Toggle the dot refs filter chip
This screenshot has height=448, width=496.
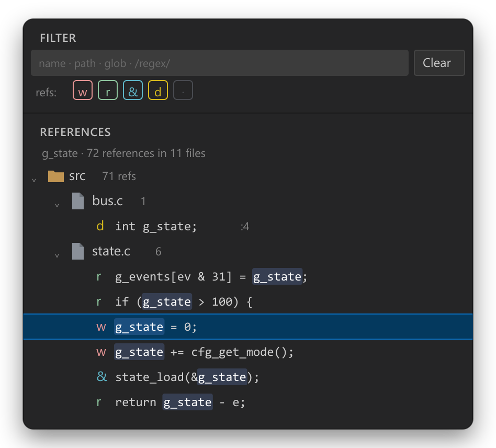click(183, 90)
